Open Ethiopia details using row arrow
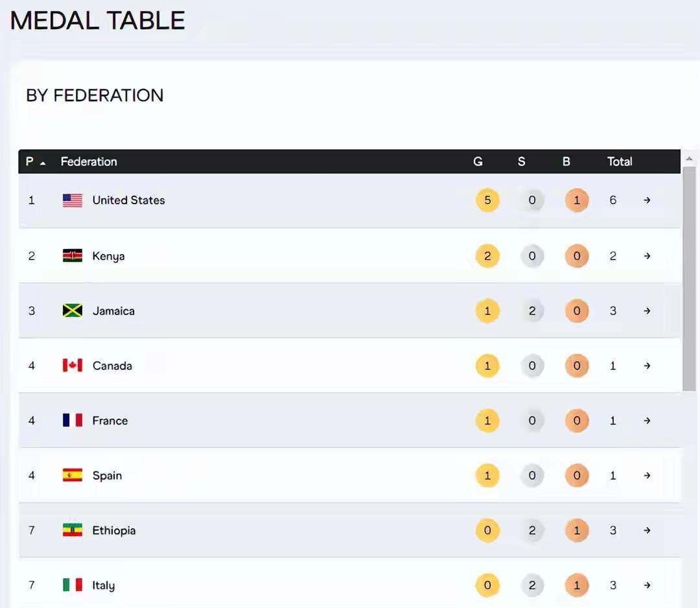700x608 pixels. coord(647,530)
